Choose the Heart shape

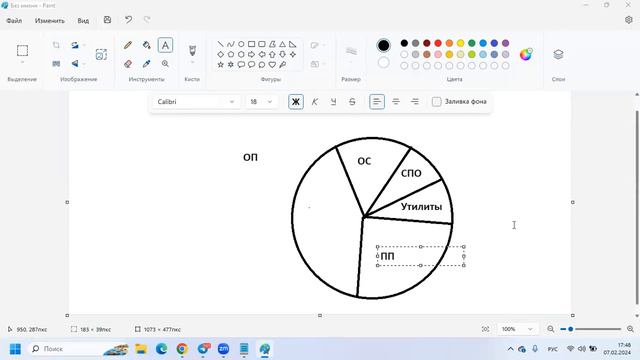click(x=272, y=64)
